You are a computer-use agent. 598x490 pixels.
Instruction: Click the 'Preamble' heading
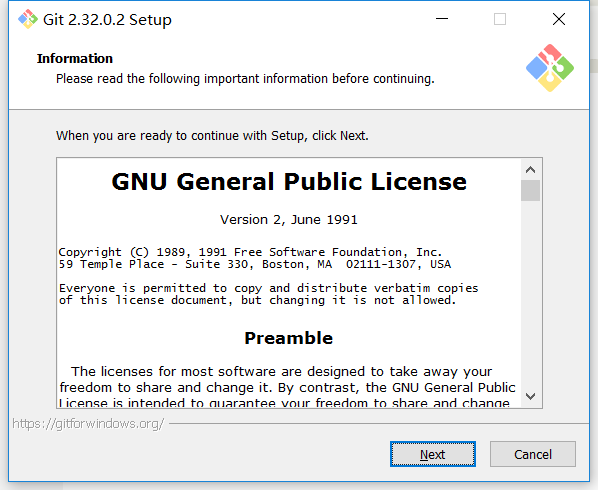pos(289,338)
